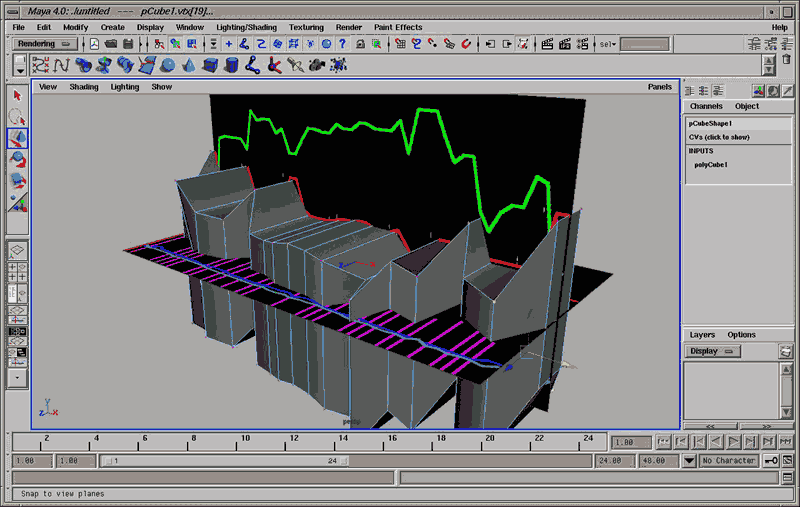Click the polygon sphere shelf icon
Image resolution: width=800 pixels, height=507 pixels.
167,65
